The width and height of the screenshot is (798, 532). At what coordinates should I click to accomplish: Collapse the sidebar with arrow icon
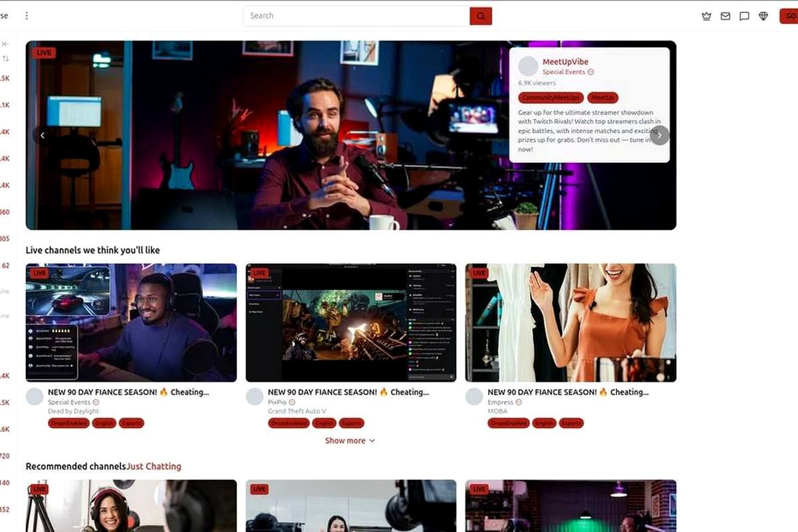click(x=5, y=44)
